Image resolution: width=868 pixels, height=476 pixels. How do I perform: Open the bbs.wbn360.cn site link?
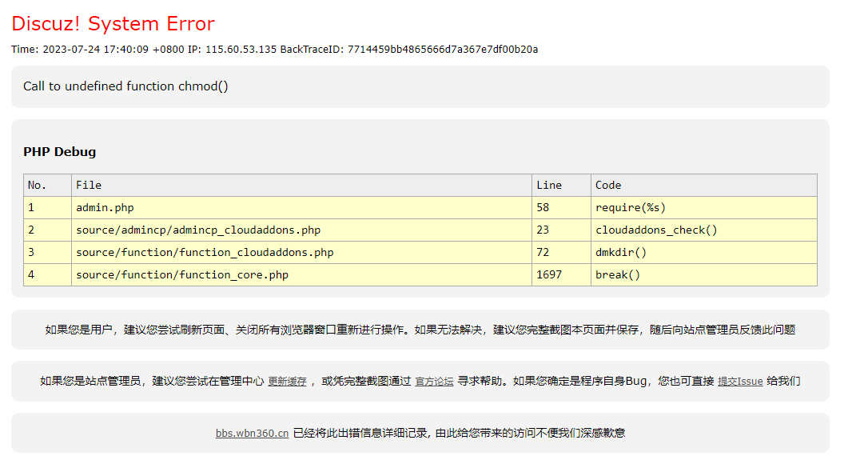click(x=252, y=433)
